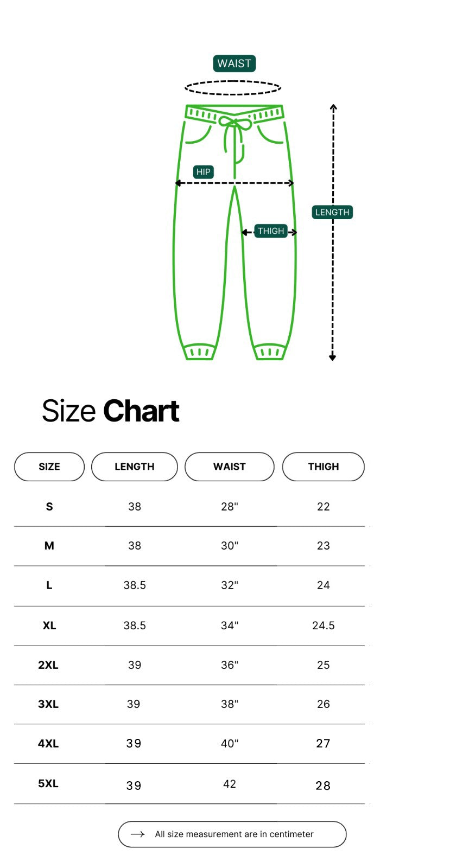Image resolution: width=469 pixels, height=868 pixels.
Task: Click the 3XL size row label
Action: pos(48,704)
